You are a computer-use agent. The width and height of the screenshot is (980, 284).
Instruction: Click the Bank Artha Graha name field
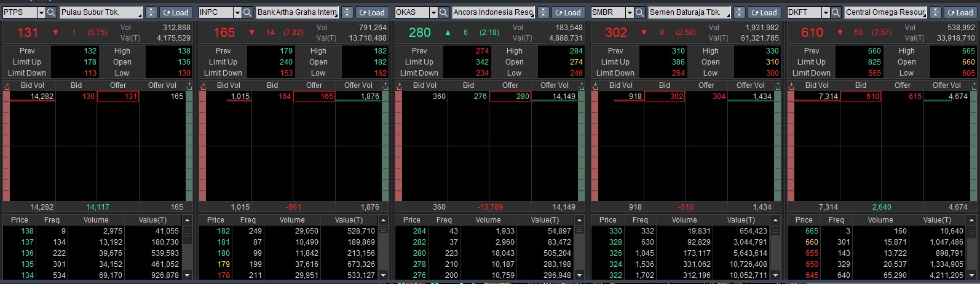(x=297, y=12)
